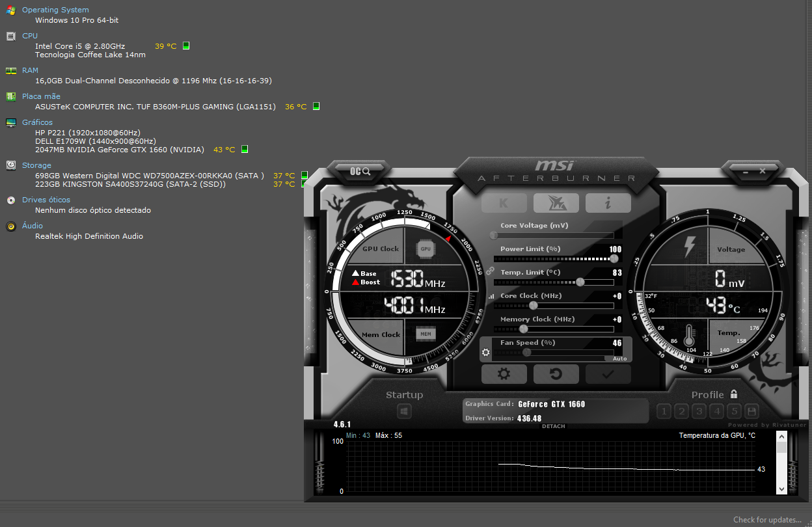812x527 pixels.
Task: Click DETACH on the monitoring graph
Action: coord(554,426)
